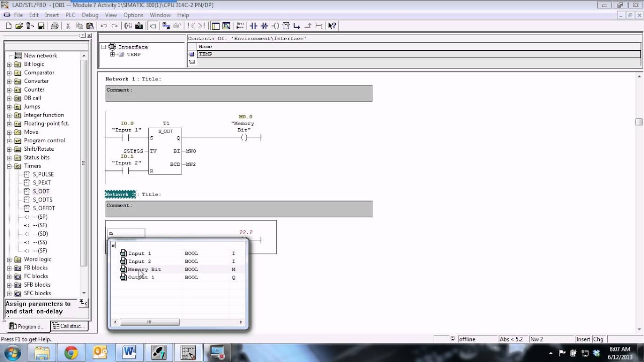Click the editor vertical scrollbar thumb
The image size is (644, 362).
tap(639, 122)
